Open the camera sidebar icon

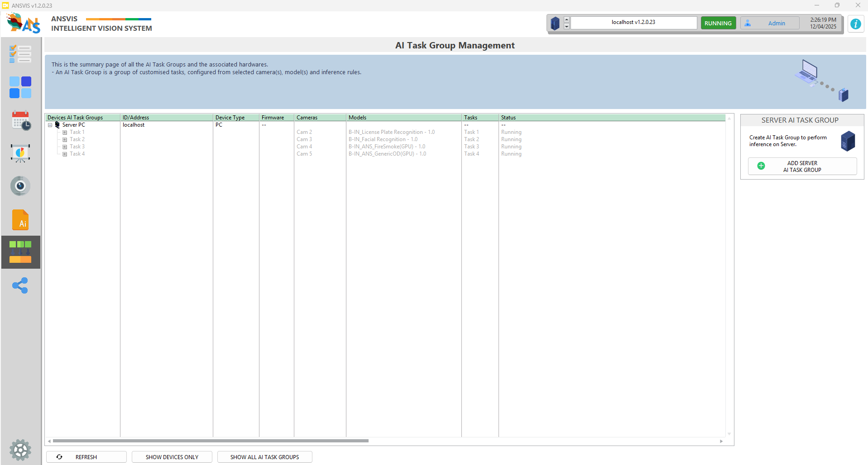click(x=20, y=186)
